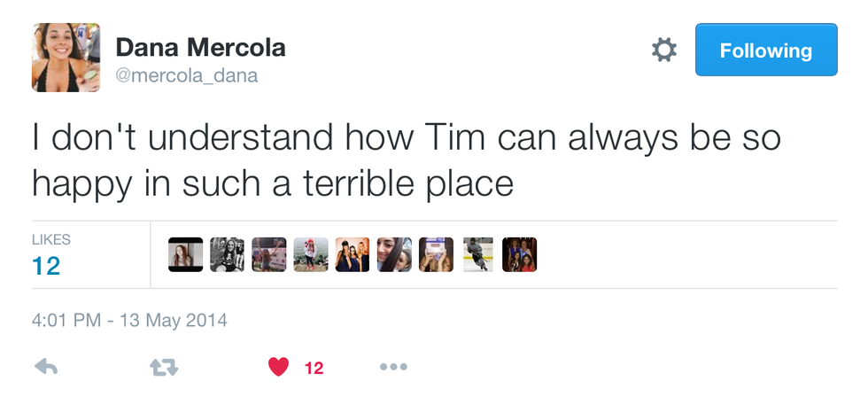This screenshot has height=420, width=868.
Task: Open the three-dots more options menu
Action: coord(392,367)
